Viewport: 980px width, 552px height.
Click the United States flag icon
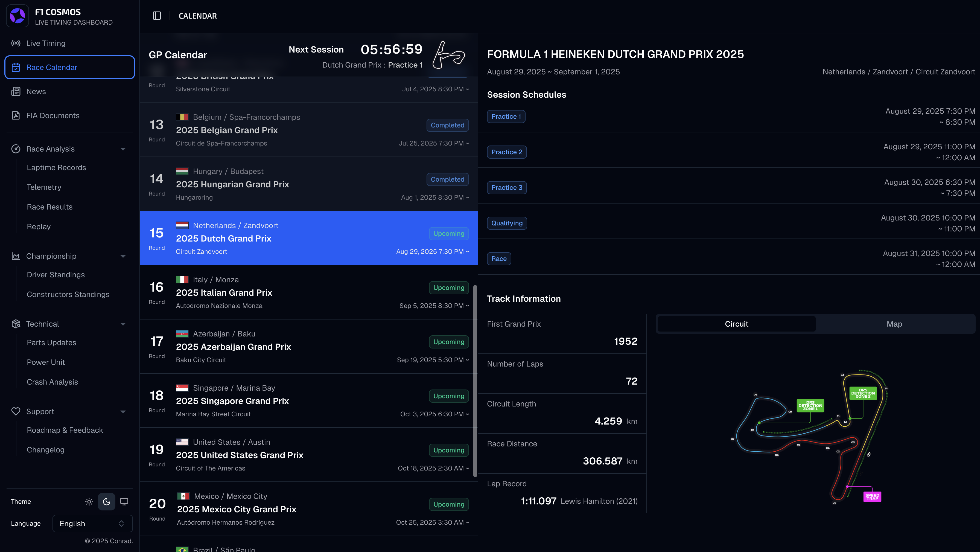(x=182, y=442)
